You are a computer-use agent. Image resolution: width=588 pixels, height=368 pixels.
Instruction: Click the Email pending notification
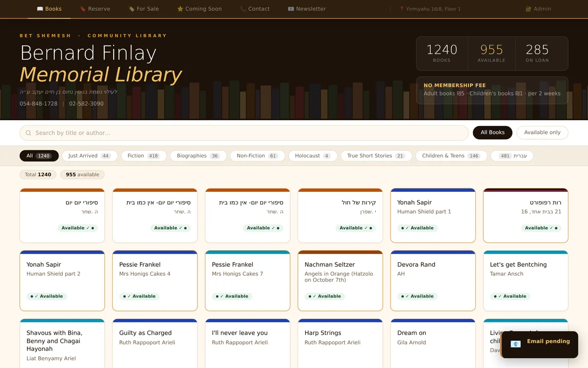pos(539,344)
